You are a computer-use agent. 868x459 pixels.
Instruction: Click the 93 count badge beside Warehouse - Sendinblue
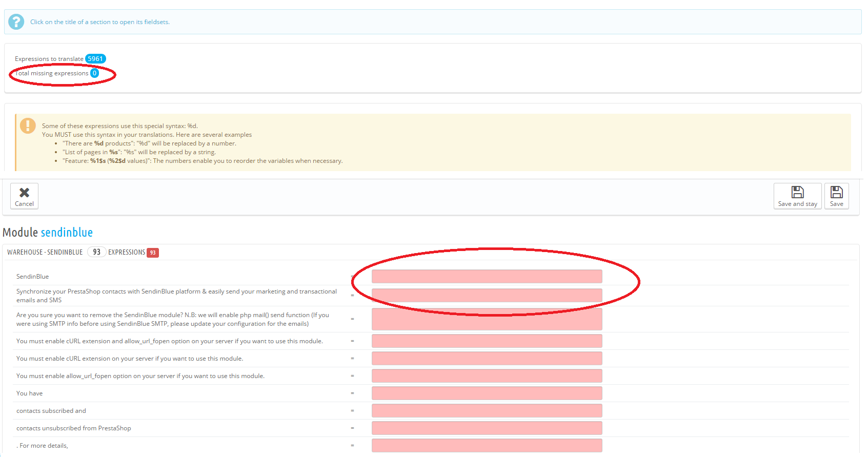pos(96,252)
